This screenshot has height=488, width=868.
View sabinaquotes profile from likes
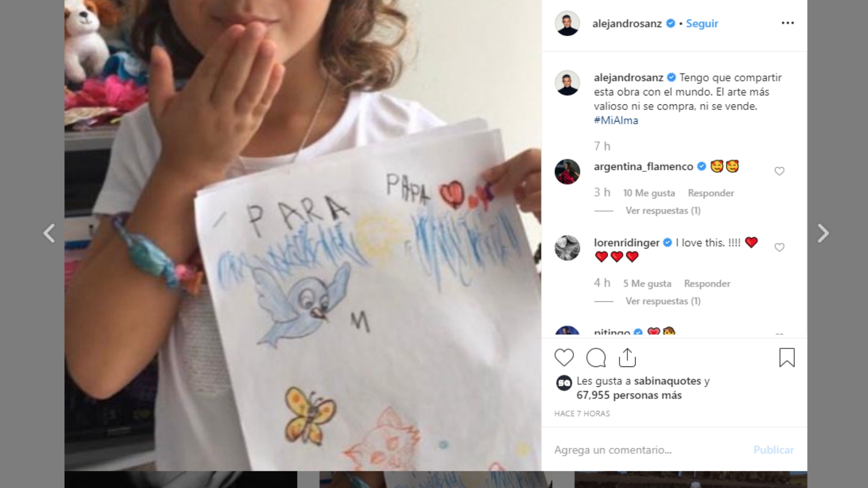pyautogui.click(x=667, y=381)
